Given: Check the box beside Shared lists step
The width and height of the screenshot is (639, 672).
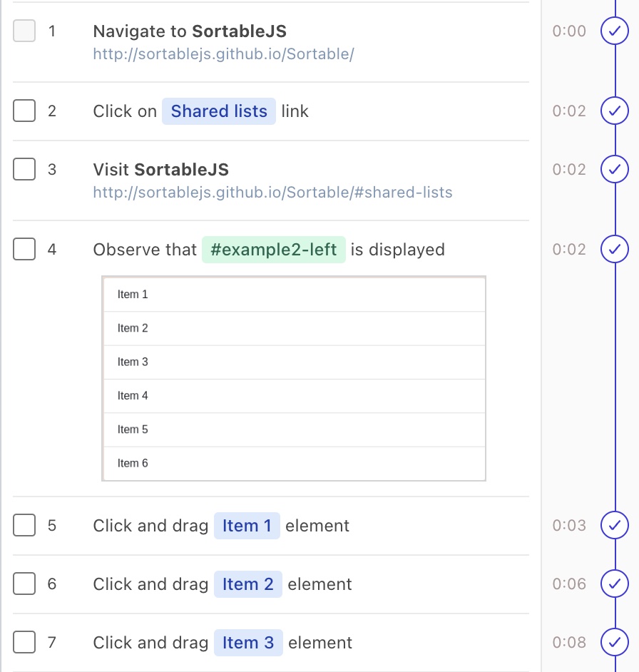Looking at the screenshot, I should [24, 111].
